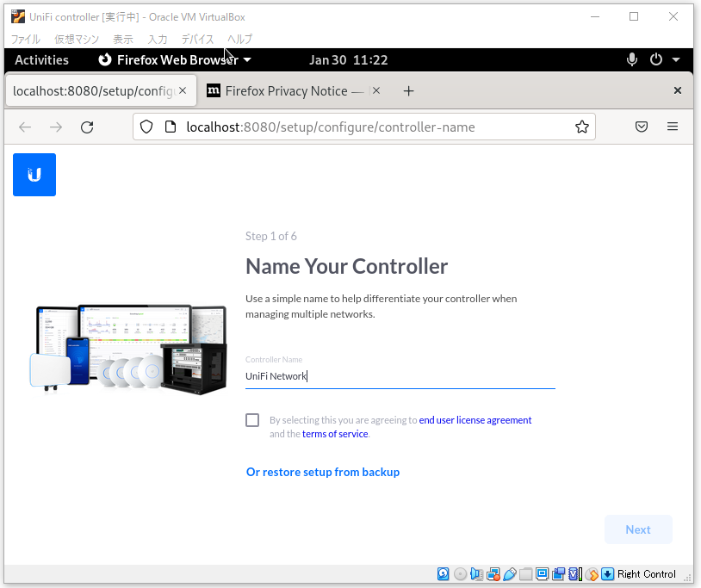Click VirtualBox shared folders status icon
Screen dimensions: 701x588
[525, 573]
